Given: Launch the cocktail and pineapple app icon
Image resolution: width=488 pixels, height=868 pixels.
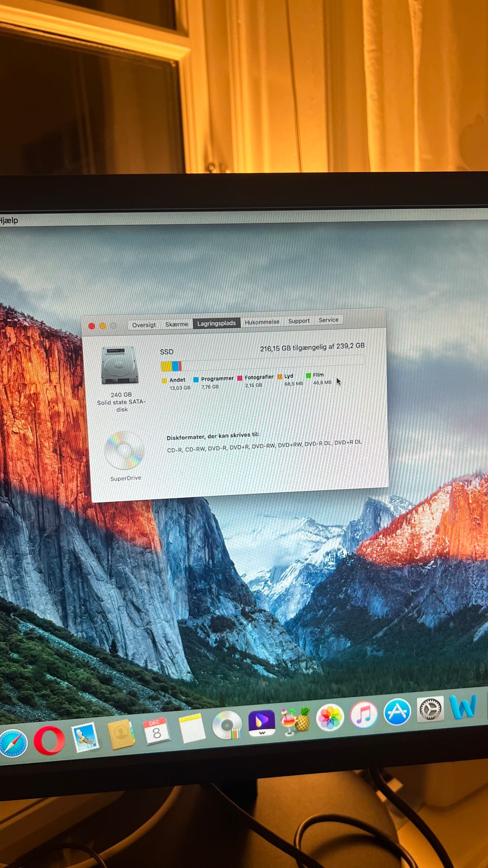Looking at the screenshot, I should tap(296, 720).
